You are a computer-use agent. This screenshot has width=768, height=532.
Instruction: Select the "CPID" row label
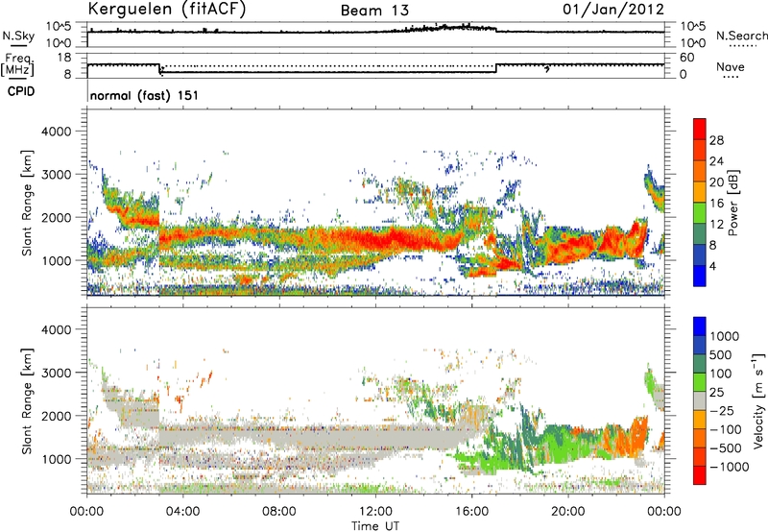pyautogui.click(x=21, y=91)
